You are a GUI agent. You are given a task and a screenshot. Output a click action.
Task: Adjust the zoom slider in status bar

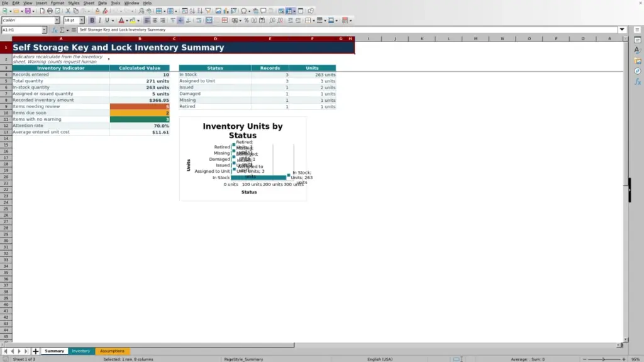[604, 359]
